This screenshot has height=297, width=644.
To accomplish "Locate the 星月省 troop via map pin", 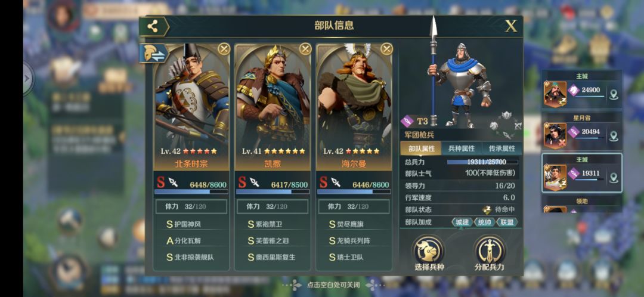I will click(614, 136).
